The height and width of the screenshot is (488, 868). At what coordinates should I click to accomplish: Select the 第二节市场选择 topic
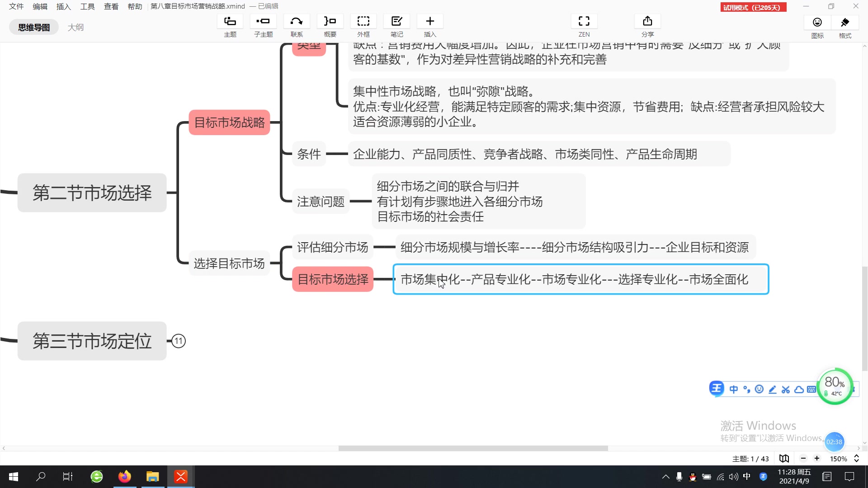[x=92, y=193]
